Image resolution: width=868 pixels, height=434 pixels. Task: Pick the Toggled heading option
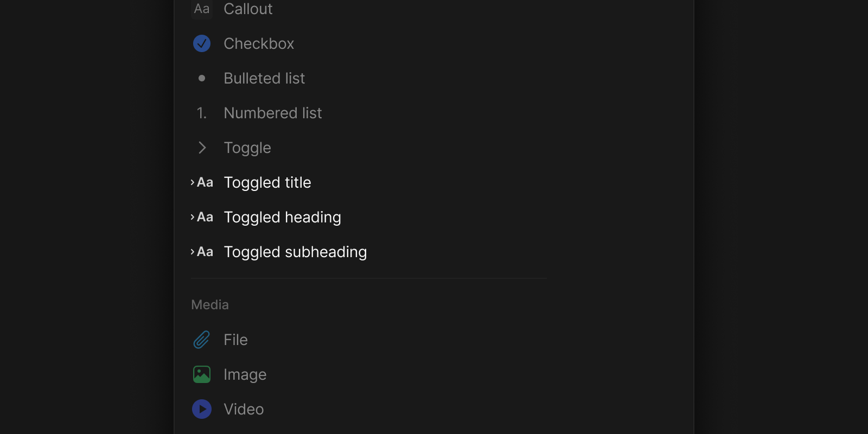pyautogui.click(x=282, y=217)
